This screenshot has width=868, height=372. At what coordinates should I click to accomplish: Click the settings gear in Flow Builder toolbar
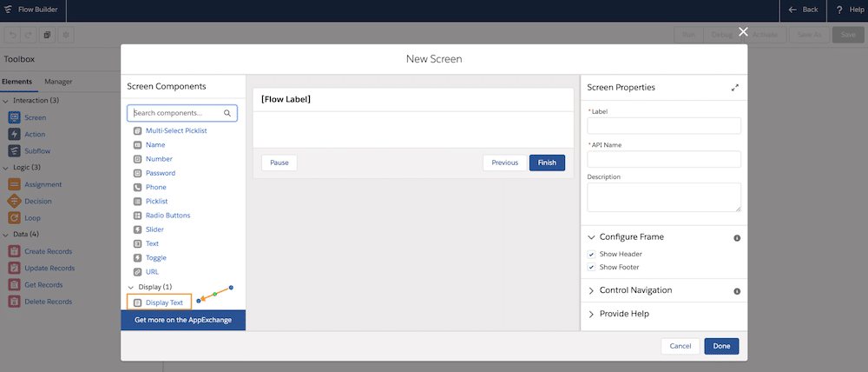tap(66, 35)
